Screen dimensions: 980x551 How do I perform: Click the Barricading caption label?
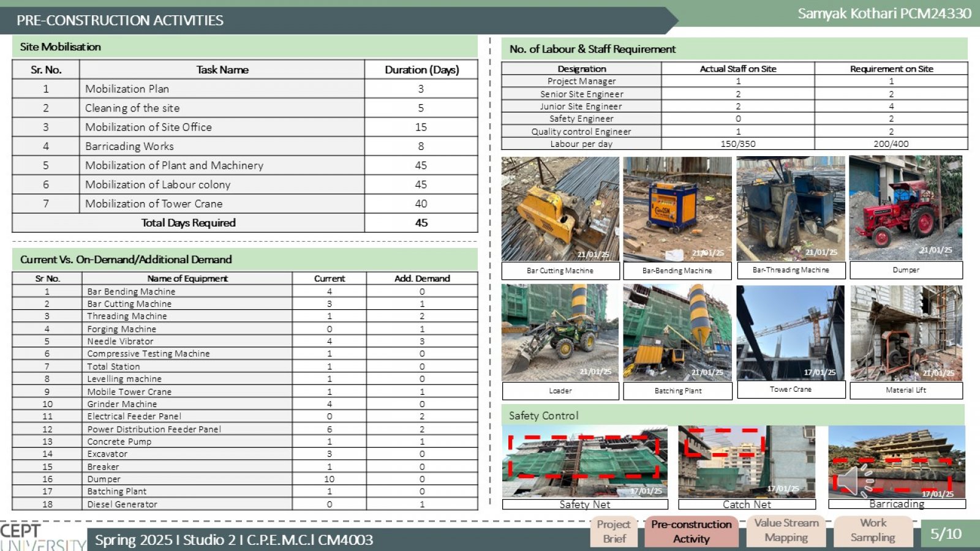897,504
